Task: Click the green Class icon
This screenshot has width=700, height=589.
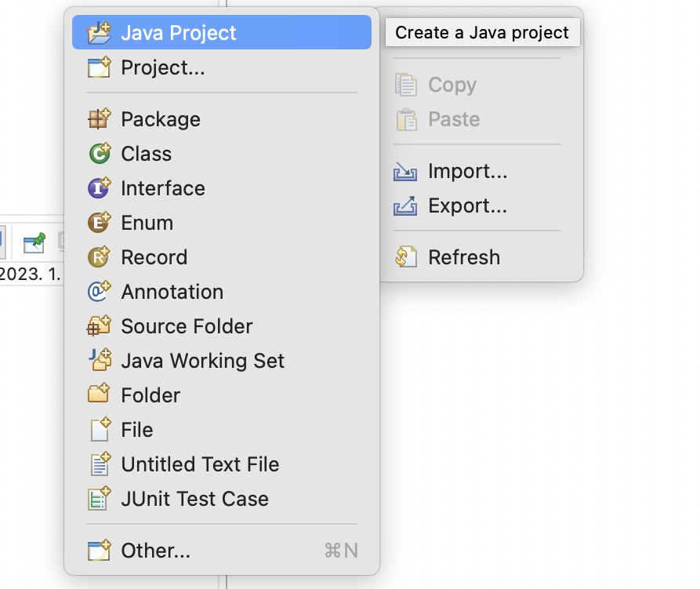Action: tap(100, 154)
